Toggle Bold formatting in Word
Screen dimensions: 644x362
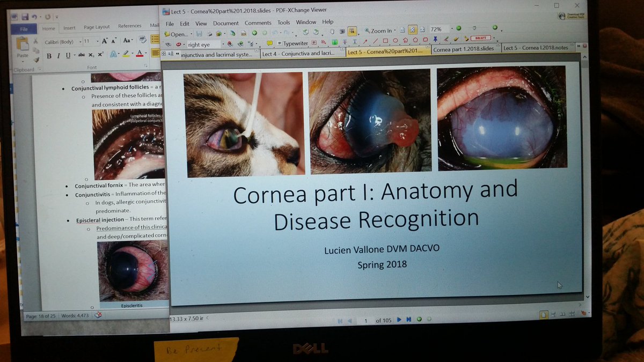coord(49,56)
